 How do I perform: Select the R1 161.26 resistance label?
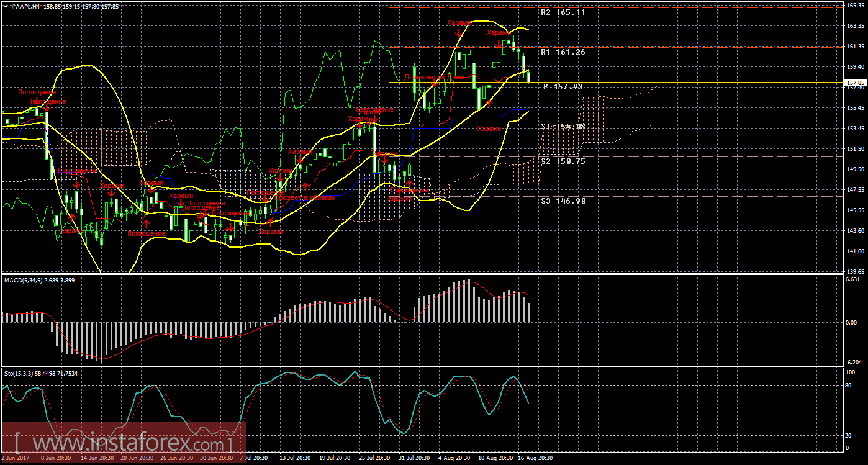click(563, 52)
